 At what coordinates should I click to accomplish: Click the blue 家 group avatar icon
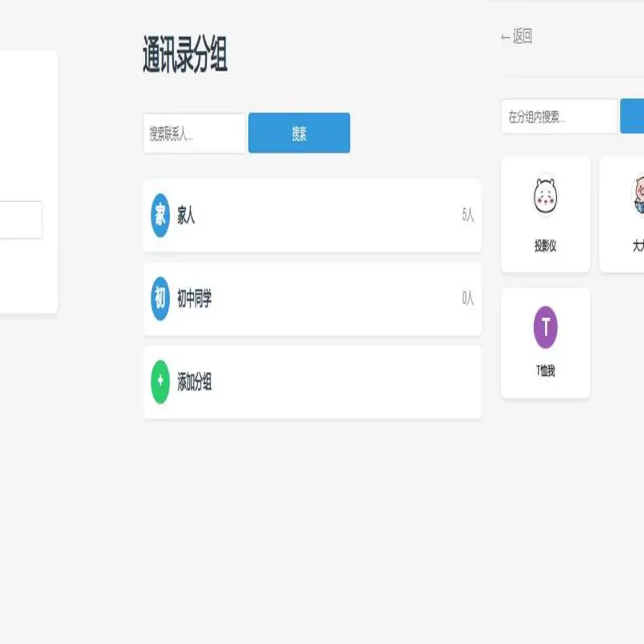[x=160, y=215]
